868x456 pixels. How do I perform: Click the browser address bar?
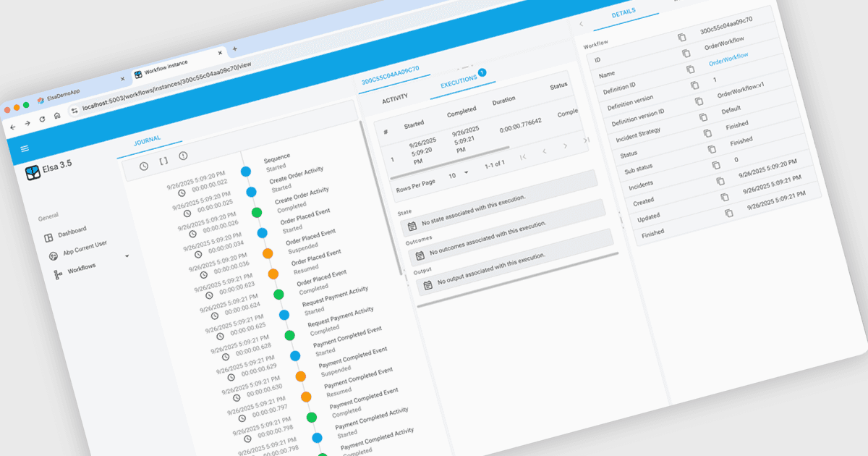point(166,85)
